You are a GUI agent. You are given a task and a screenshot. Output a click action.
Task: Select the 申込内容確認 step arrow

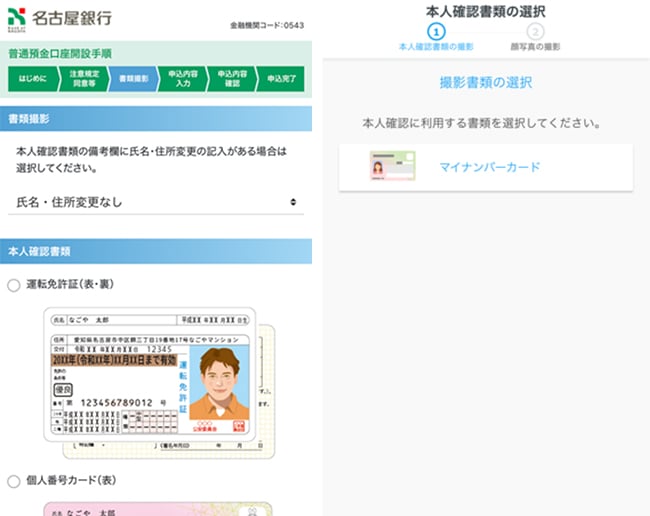click(x=229, y=80)
